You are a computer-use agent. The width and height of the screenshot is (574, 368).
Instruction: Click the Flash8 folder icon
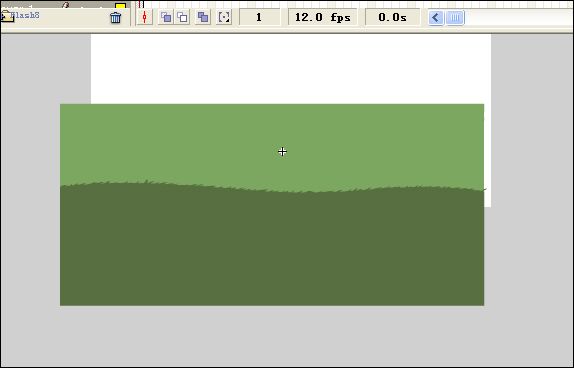8,16
